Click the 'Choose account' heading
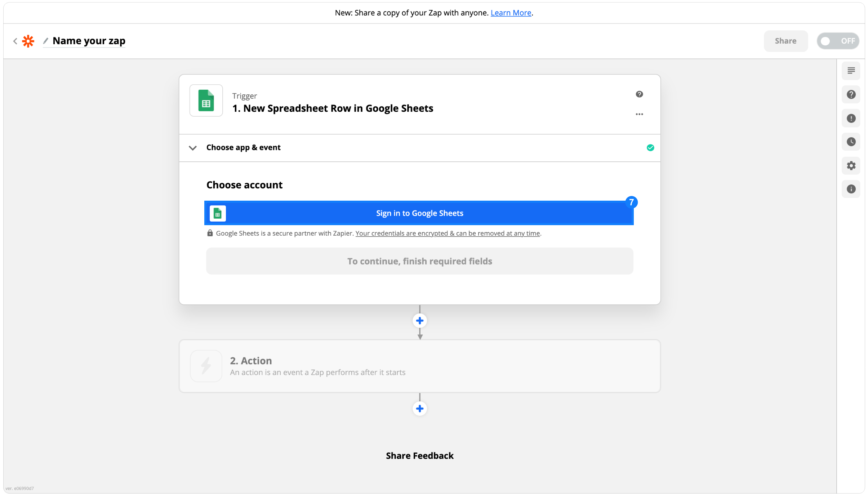 pos(244,185)
